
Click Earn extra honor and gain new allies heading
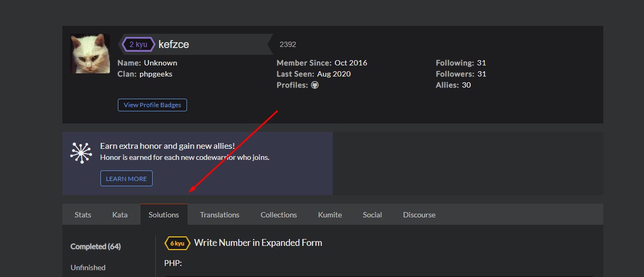pyautogui.click(x=167, y=146)
